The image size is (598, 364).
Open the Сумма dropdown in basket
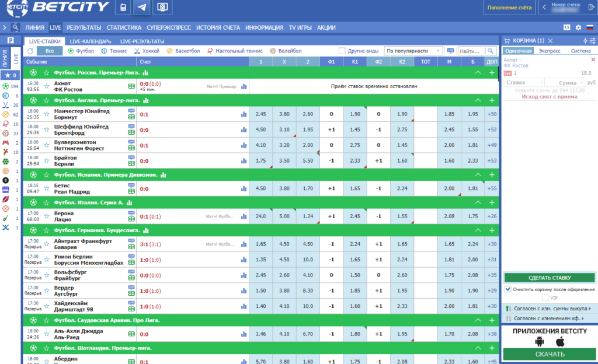pyautogui.click(x=565, y=83)
